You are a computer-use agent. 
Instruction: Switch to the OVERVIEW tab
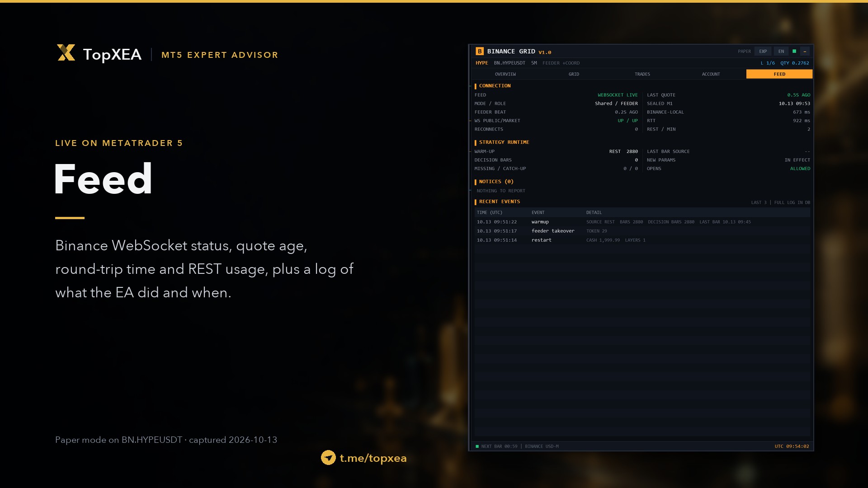click(505, 74)
